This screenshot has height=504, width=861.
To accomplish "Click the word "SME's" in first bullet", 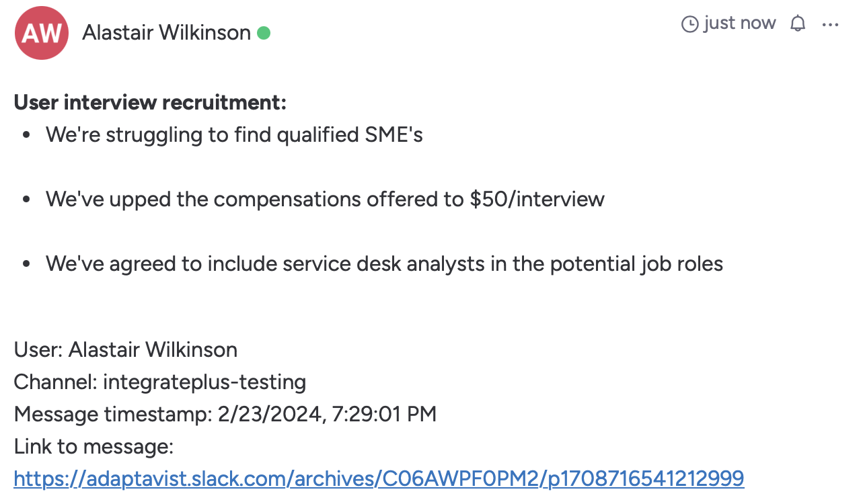I will (394, 135).
